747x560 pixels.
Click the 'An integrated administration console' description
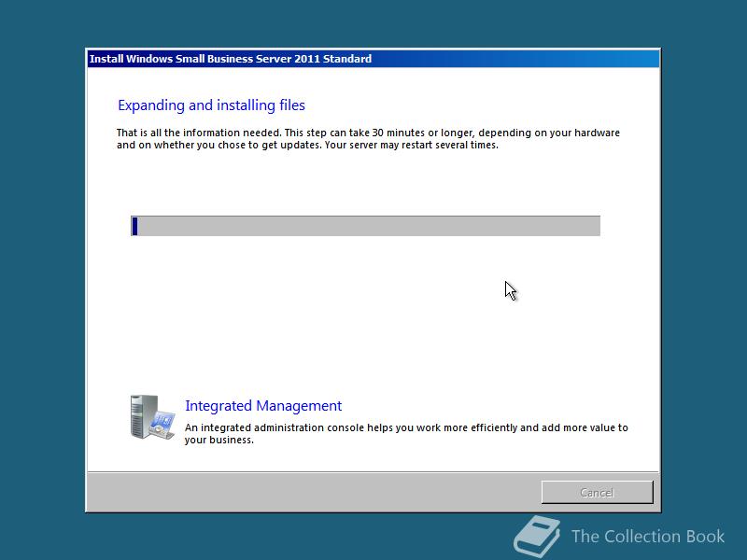coord(406,433)
